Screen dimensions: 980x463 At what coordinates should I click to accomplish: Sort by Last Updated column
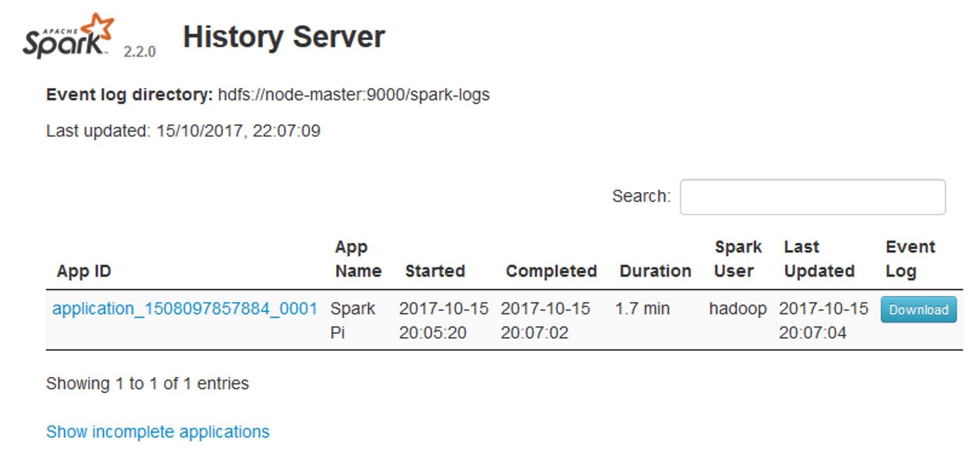819,258
